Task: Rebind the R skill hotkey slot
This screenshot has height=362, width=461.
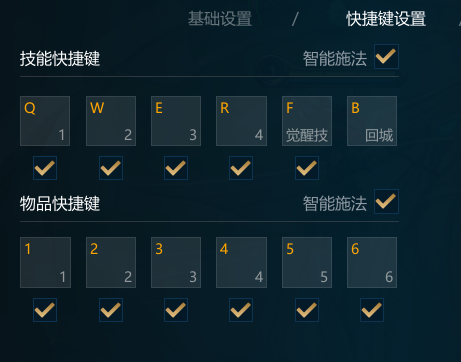Action: (x=241, y=121)
